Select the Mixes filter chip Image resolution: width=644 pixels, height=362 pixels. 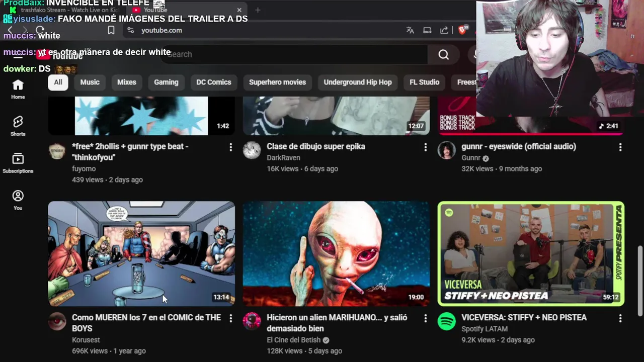click(x=127, y=82)
